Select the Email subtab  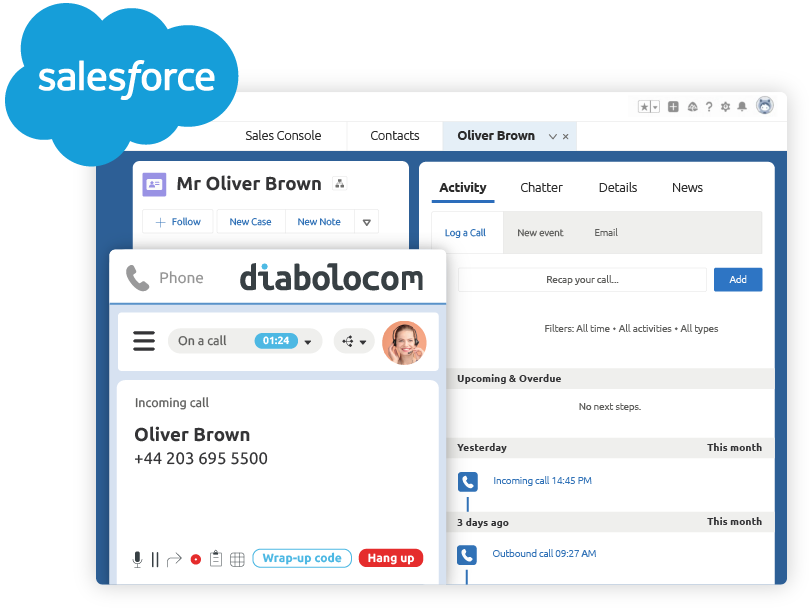point(606,233)
